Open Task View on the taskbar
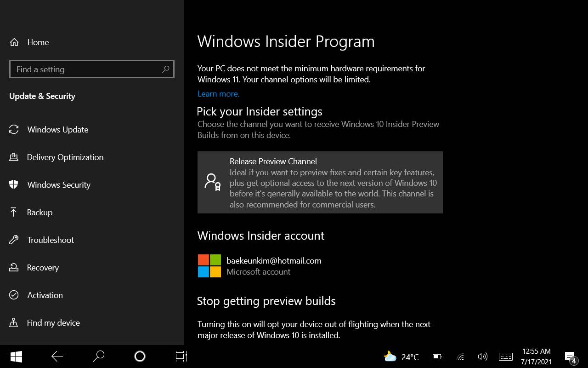The height and width of the screenshot is (368, 588). [x=181, y=356]
